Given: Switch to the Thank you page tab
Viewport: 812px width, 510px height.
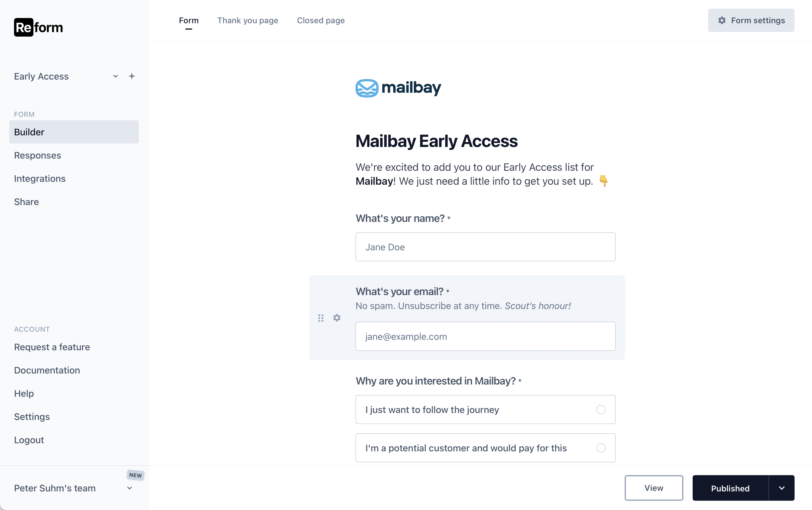Looking at the screenshot, I should point(247,21).
